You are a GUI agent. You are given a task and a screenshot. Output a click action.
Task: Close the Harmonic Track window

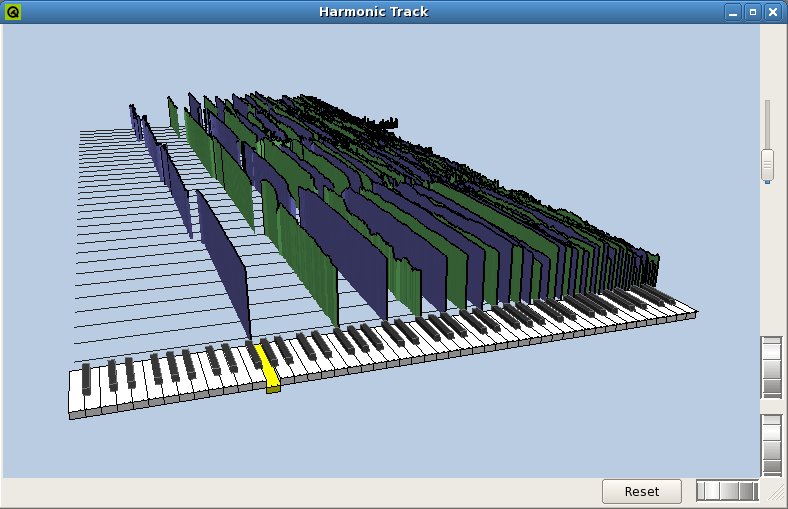tap(773, 12)
